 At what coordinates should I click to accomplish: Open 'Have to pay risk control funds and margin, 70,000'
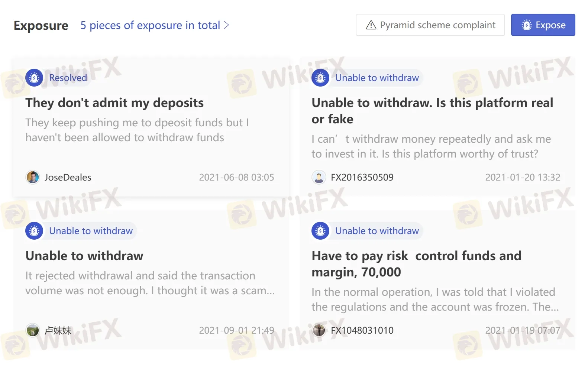[x=416, y=264]
